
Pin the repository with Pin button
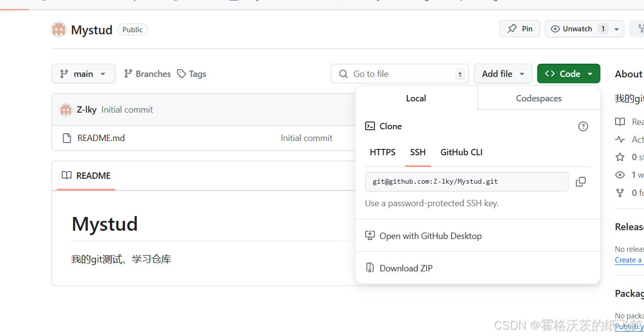520,29
